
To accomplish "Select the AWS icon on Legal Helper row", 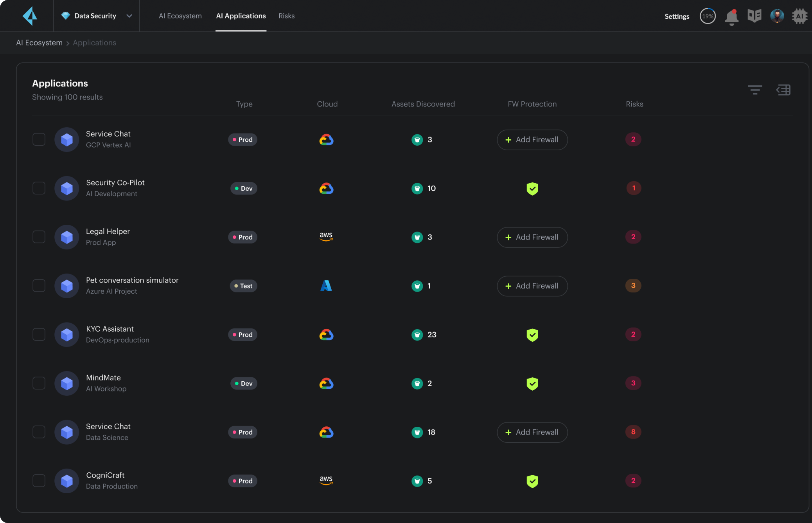I will [326, 237].
